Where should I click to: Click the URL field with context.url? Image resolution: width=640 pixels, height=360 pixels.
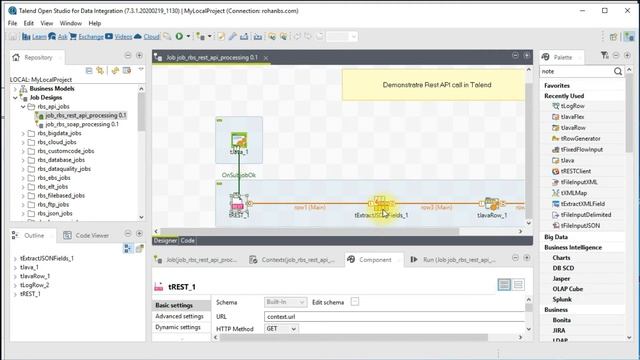click(x=395, y=316)
